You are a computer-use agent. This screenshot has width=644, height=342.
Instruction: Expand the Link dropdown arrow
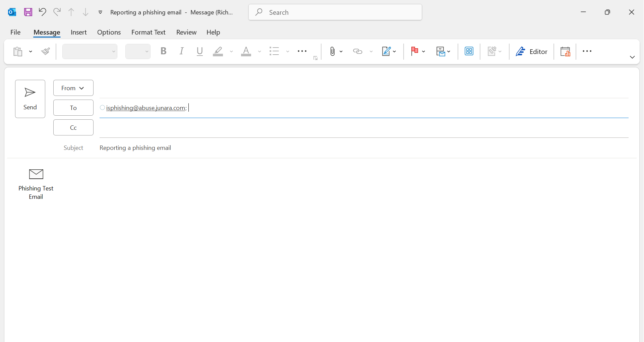371,51
